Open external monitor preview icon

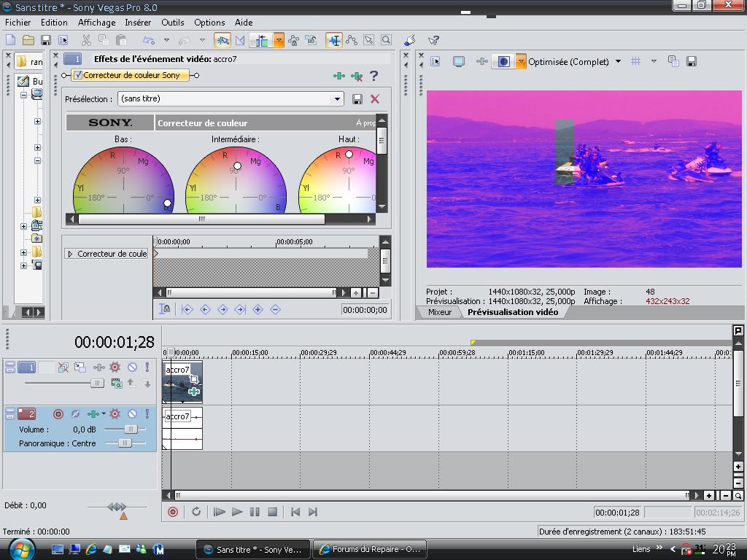[x=459, y=61]
